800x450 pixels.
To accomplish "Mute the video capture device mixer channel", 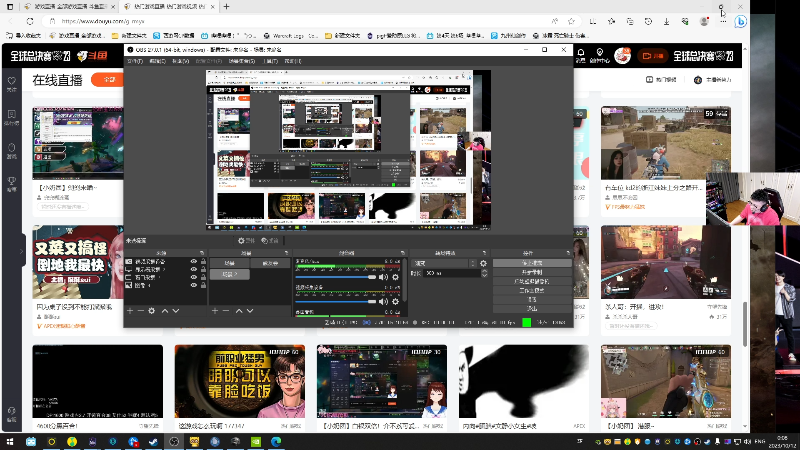I will pyautogui.click(x=383, y=302).
